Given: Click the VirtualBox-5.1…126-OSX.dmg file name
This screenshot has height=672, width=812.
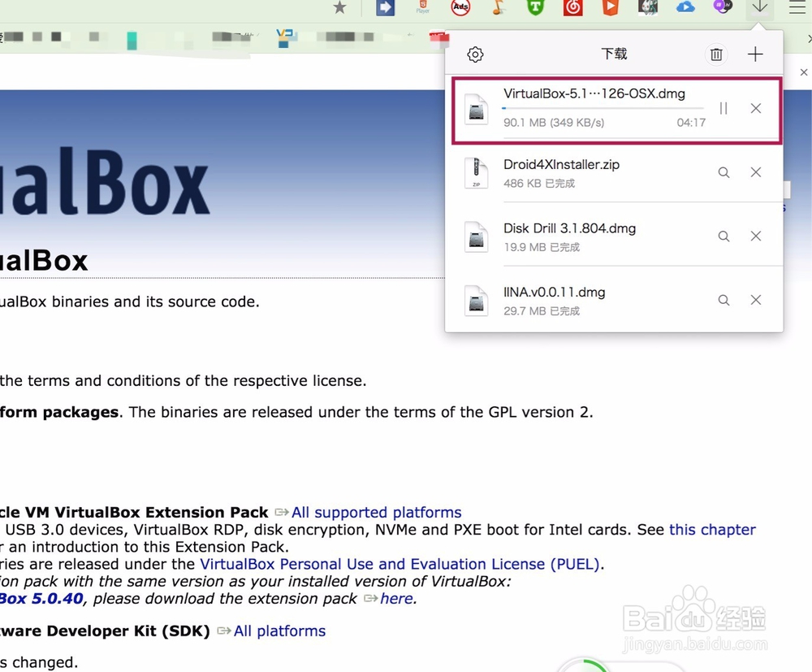Looking at the screenshot, I should coord(594,93).
